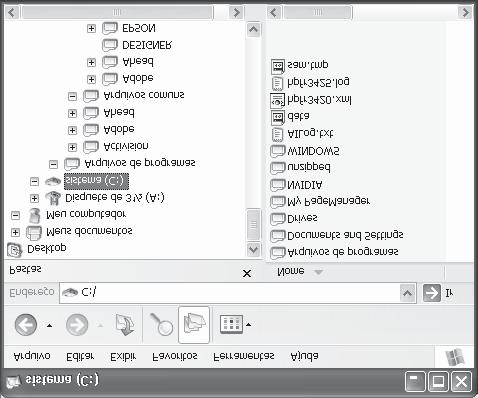This screenshot has height=398, width=478.
Task: Click the window icon in the title bar
Action: click(x=14, y=382)
